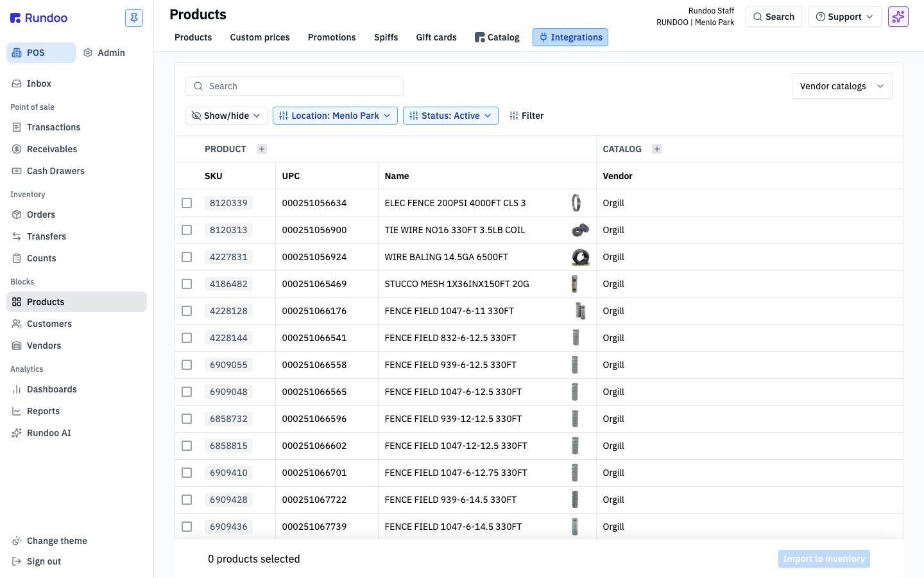Click FENCE FIELD 939-6-12.5 330FT name
Screen dimensions: 924x578
coord(450,365)
